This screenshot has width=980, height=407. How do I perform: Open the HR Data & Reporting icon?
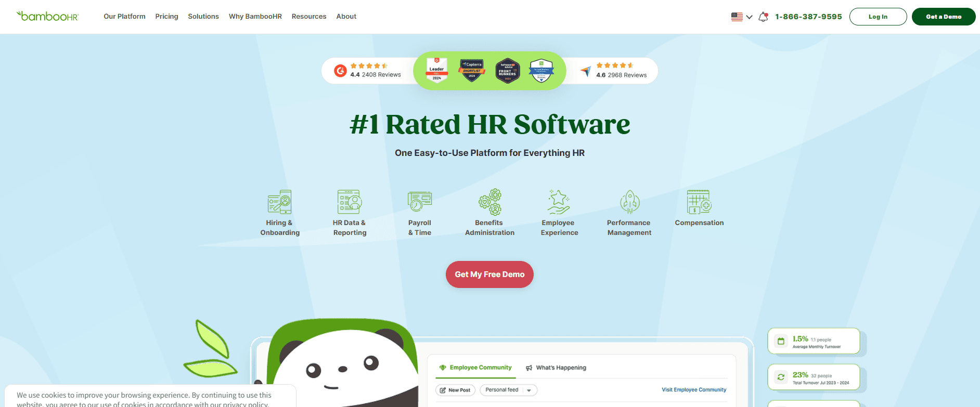(x=350, y=202)
